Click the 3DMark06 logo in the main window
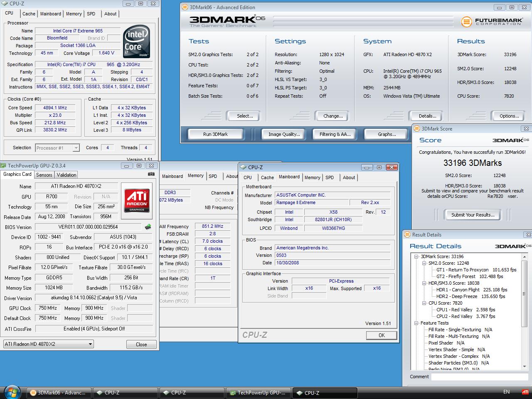Image resolution: width=532 pixels, height=399 pixels. pyautogui.click(x=227, y=21)
